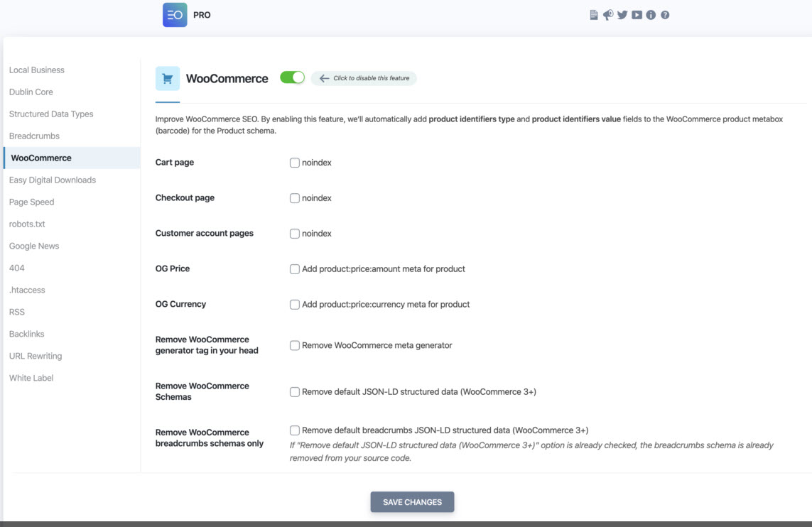
Task: Click the Save Changes button
Action: tap(412, 502)
